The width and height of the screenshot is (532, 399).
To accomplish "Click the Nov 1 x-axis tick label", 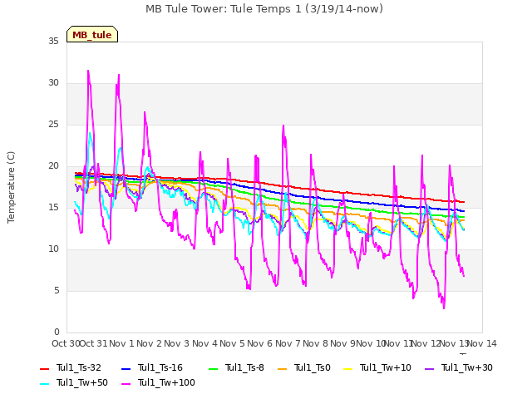I will click(x=121, y=343).
